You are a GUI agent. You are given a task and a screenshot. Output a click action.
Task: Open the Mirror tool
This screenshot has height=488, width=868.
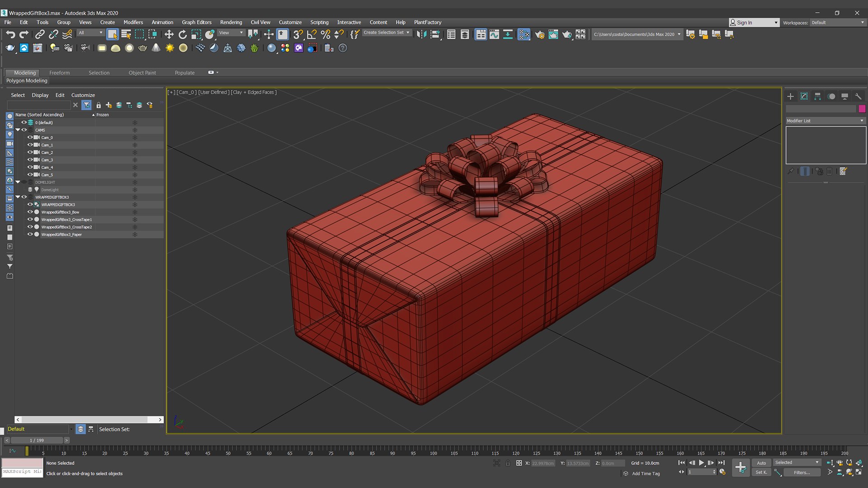(x=421, y=34)
